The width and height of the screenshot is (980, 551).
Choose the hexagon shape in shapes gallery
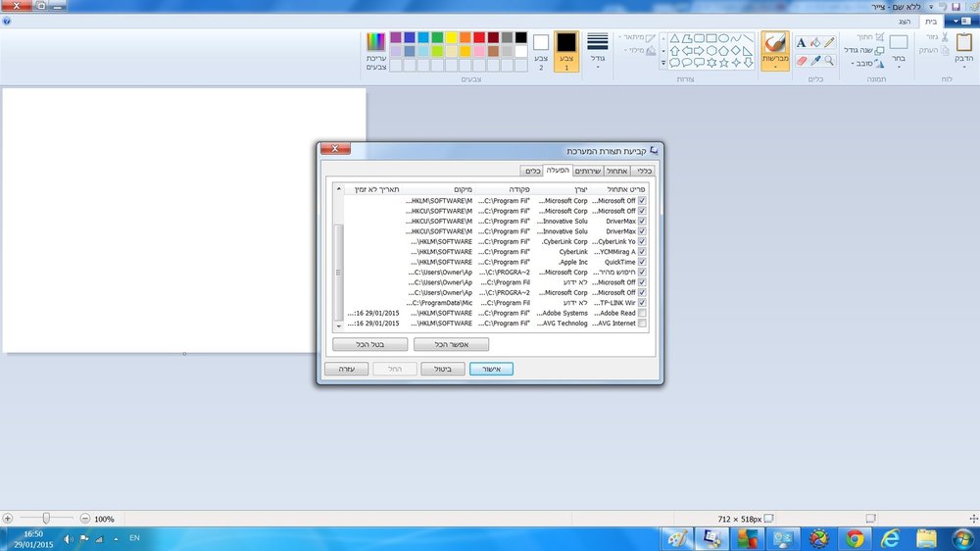point(711,51)
